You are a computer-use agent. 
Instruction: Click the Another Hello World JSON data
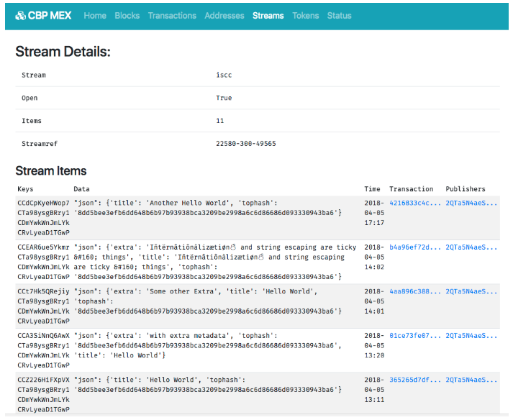[x=208, y=208]
